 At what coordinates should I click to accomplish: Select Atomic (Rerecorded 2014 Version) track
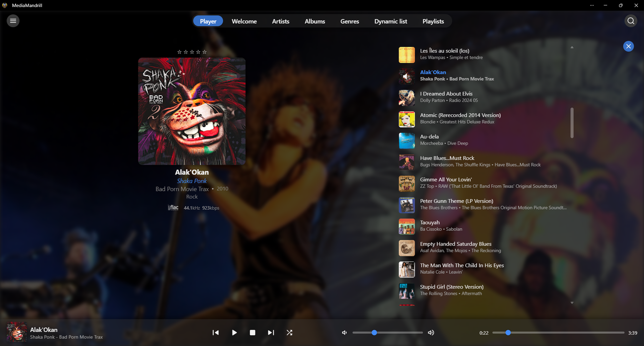(x=484, y=119)
